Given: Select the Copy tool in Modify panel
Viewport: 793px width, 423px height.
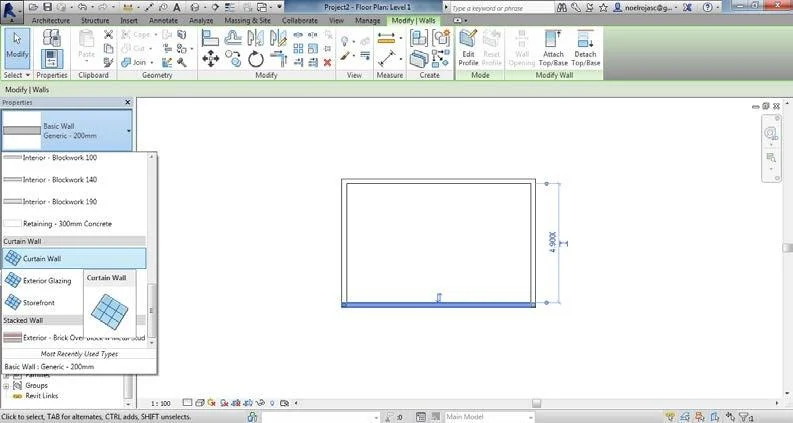Looking at the screenshot, I should (233, 59).
